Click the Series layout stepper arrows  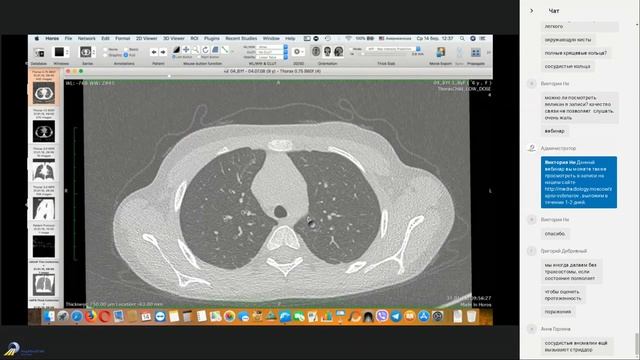[x=93, y=52]
